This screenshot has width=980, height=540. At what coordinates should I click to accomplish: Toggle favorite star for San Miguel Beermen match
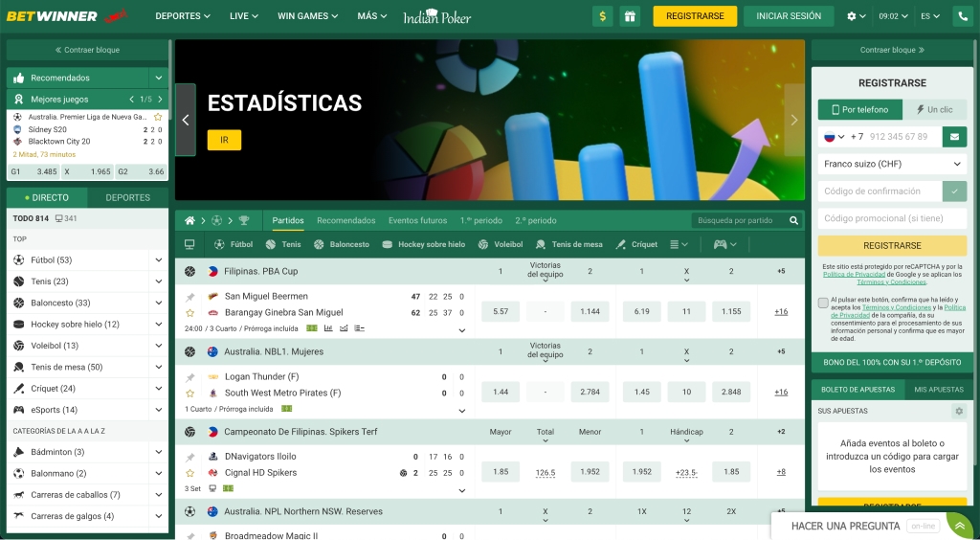(x=189, y=312)
